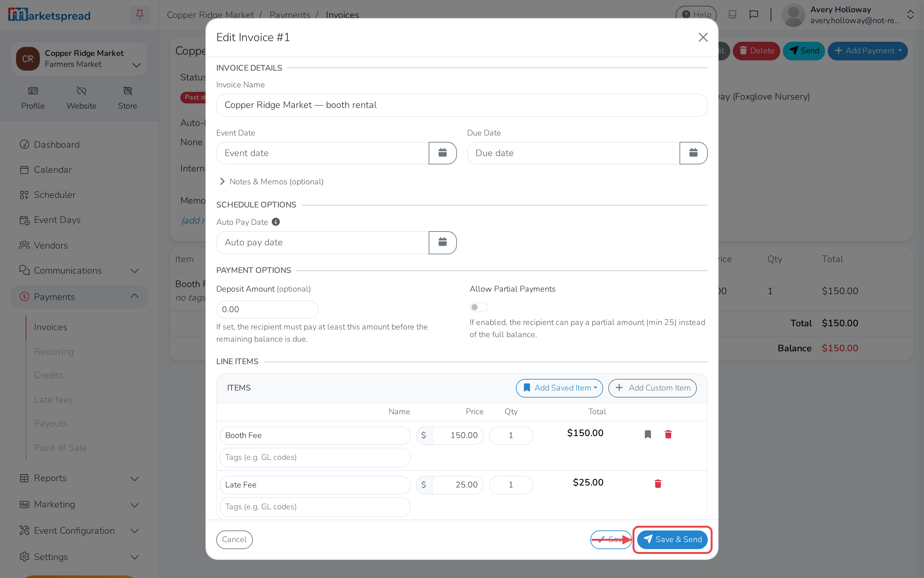Click Booth Fee price field
The width and height of the screenshot is (924, 578).
point(457,435)
